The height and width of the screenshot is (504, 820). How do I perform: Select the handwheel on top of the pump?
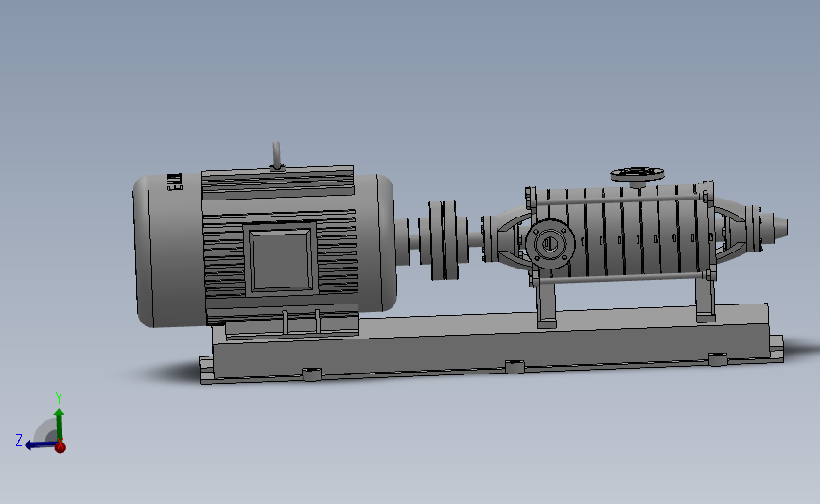click(x=637, y=174)
